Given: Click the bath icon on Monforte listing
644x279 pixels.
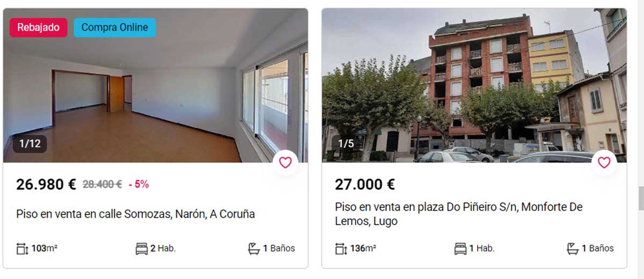Looking at the screenshot, I should pos(573,248).
